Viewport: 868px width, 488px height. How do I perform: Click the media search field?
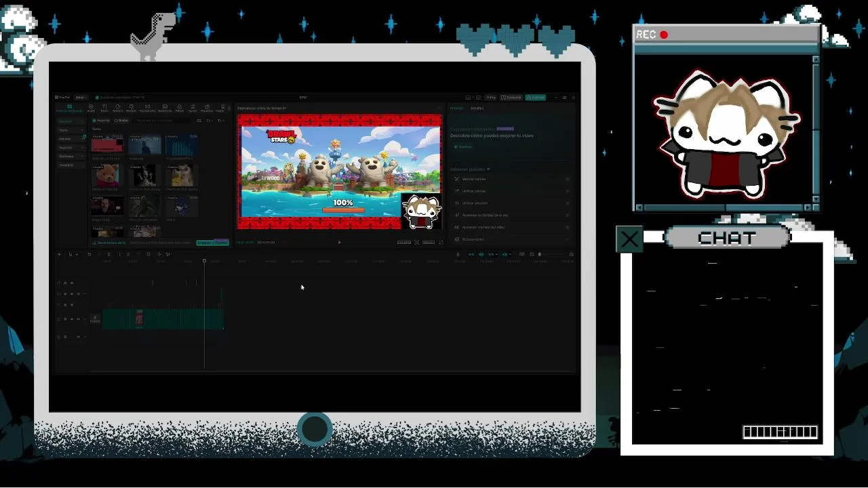pyautogui.click(x=163, y=121)
